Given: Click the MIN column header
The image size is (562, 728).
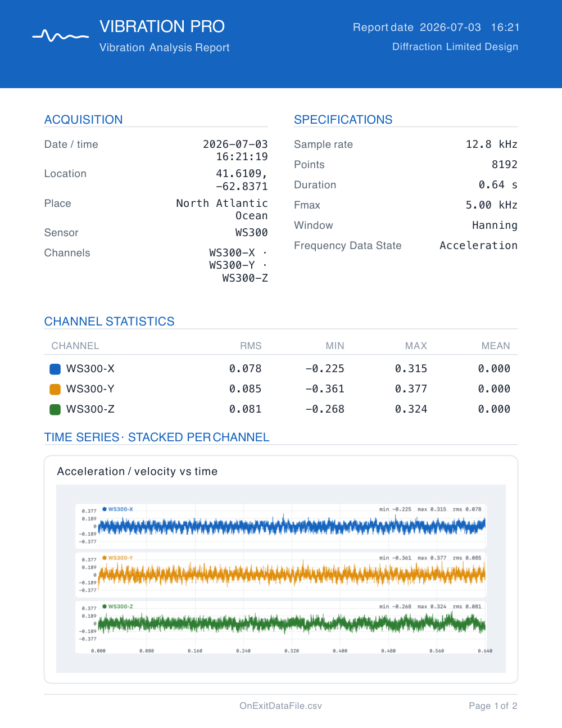Looking at the screenshot, I should tap(335, 346).
